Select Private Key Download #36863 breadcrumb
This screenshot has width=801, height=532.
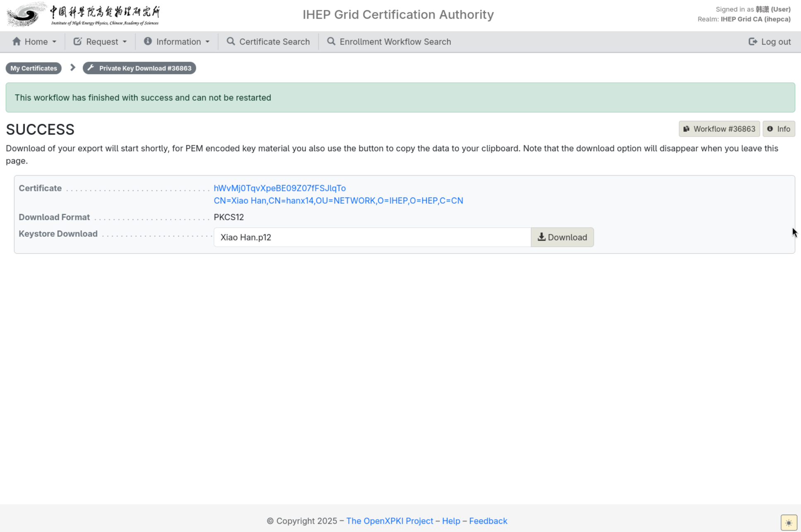click(140, 68)
